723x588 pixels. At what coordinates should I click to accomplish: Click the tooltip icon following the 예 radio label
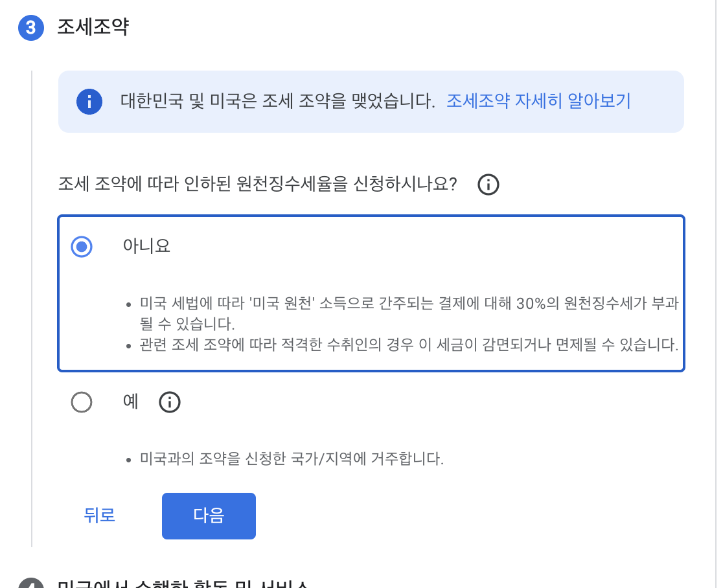click(170, 402)
